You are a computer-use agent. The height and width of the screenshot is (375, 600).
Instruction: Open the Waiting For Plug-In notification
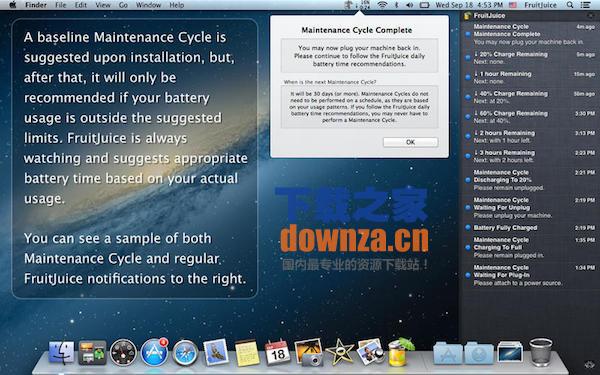[530, 275]
